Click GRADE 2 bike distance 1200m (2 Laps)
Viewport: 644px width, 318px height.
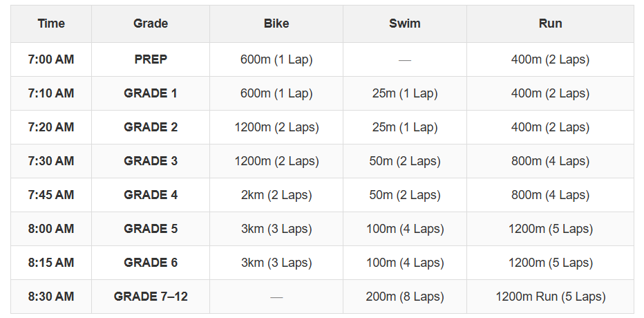click(276, 127)
